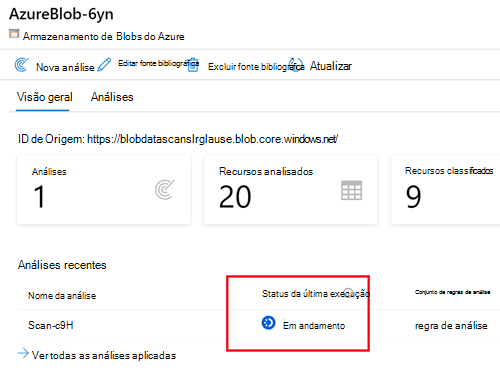The height and width of the screenshot is (375, 500).
Task: Click the number 20 in Recursos analisados
Action: click(235, 197)
